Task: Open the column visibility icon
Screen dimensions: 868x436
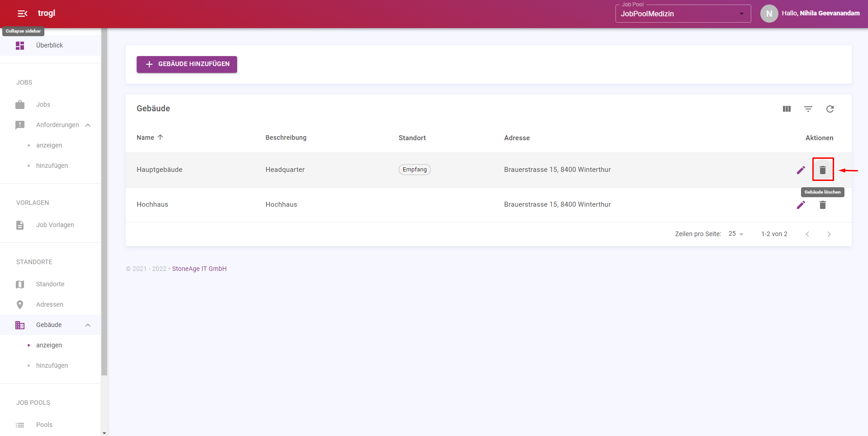Action: 787,109
